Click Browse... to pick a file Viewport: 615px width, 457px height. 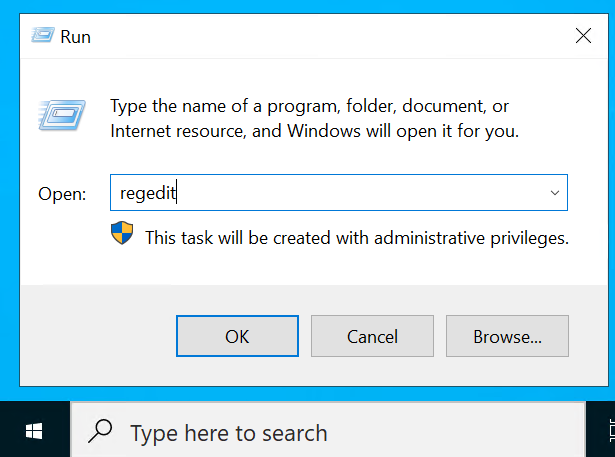pyautogui.click(x=507, y=337)
